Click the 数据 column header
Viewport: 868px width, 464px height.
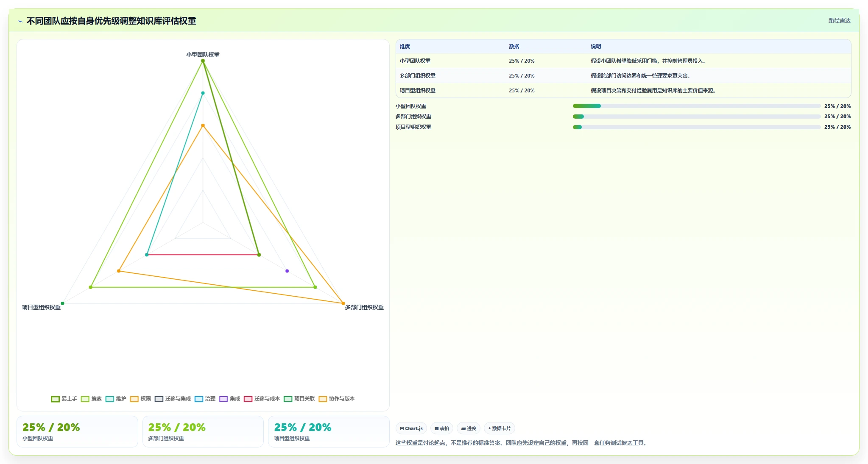[514, 47]
